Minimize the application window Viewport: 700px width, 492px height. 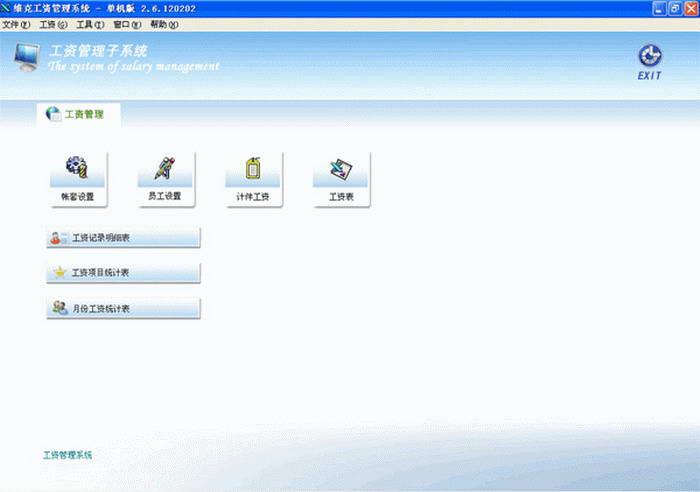coord(659,8)
